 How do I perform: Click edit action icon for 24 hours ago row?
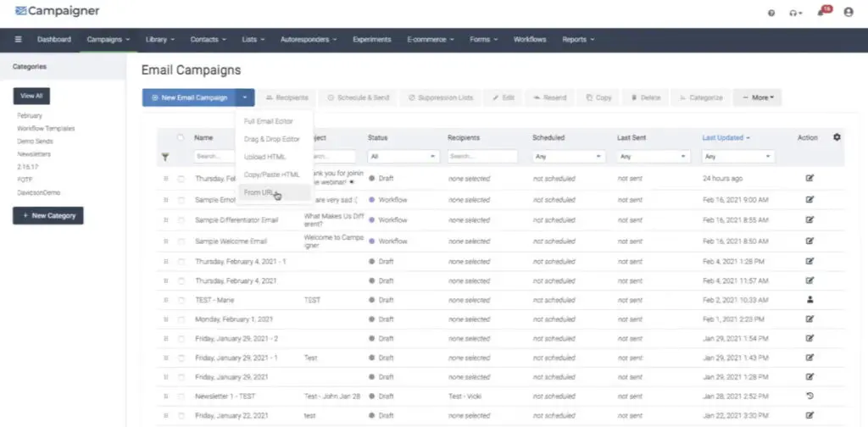(x=810, y=179)
